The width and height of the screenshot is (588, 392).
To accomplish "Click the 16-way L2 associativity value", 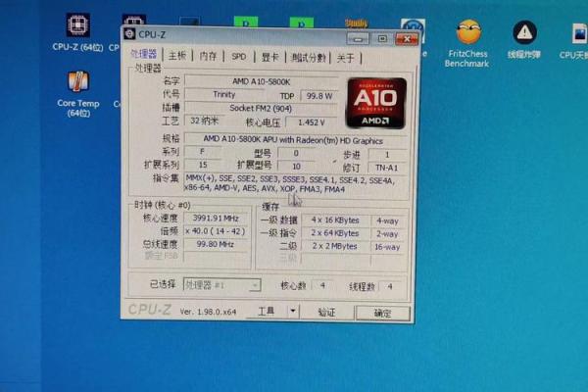I will (387, 247).
